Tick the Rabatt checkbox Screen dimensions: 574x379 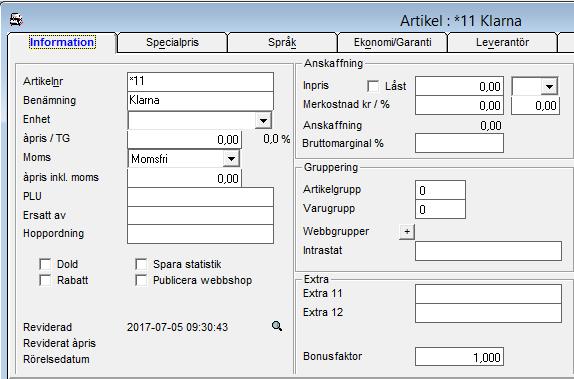coord(45,280)
